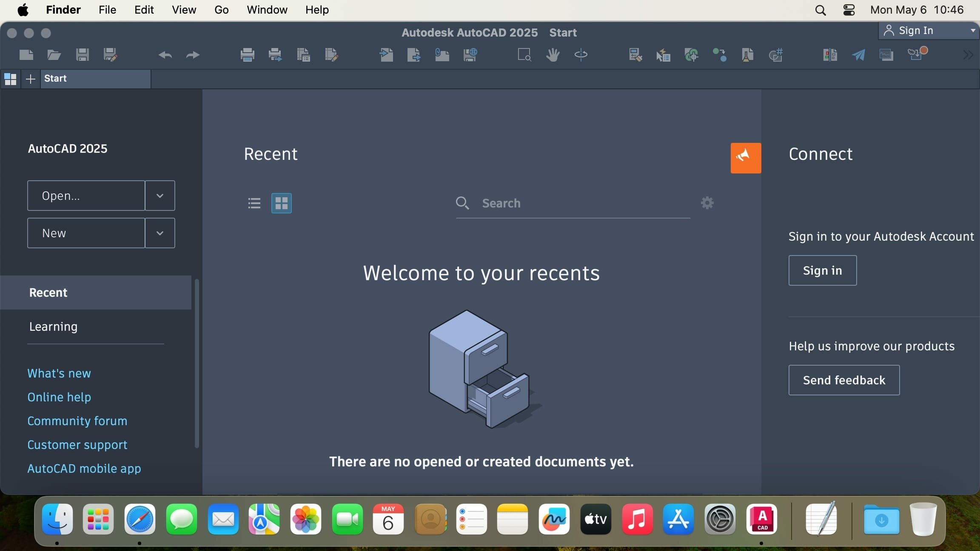980x551 pixels.
Task: Select the Pan hand tool
Action: click(x=553, y=55)
